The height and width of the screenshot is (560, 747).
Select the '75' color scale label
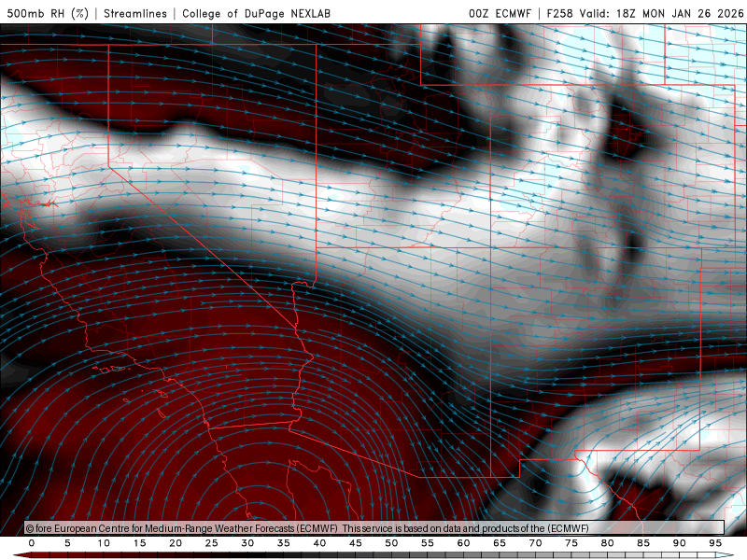click(x=571, y=543)
